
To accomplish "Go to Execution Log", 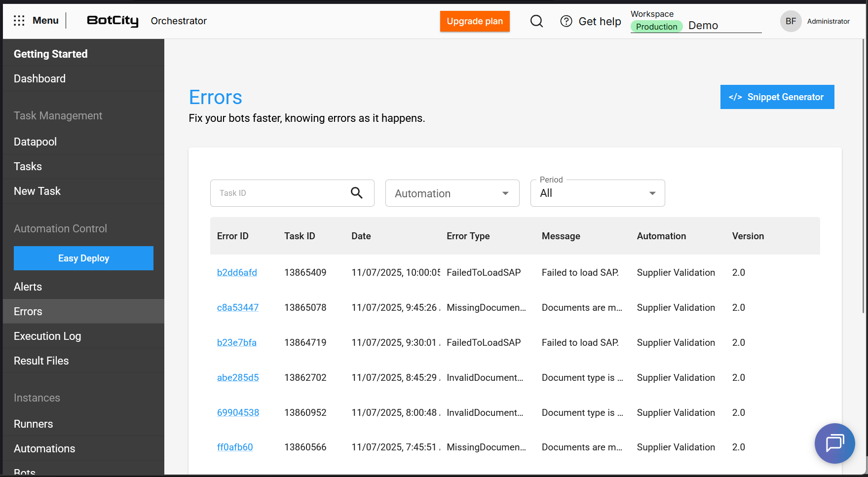I will tap(47, 336).
